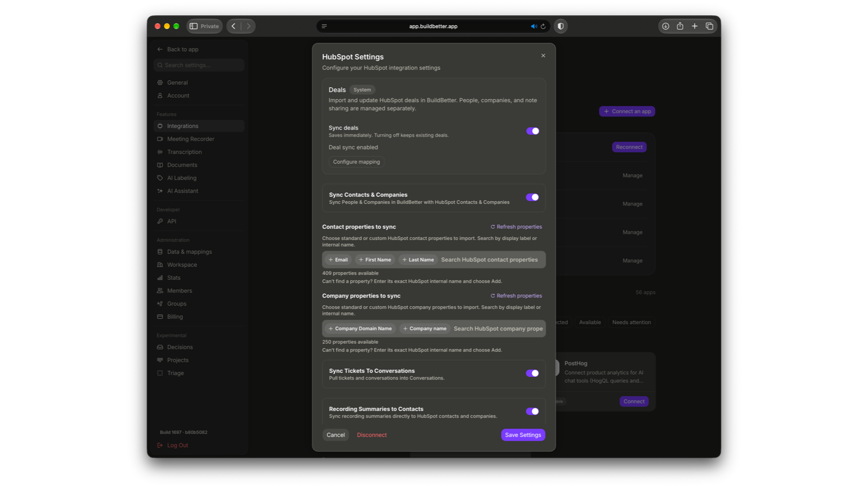This screenshot has width=868, height=488.
Task: Mute tab audio via speaker icon
Action: (534, 26)
